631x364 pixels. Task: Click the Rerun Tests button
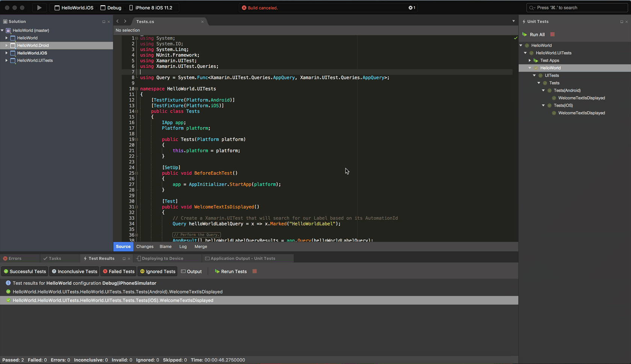pyautogui.click(x=231, y=271)
